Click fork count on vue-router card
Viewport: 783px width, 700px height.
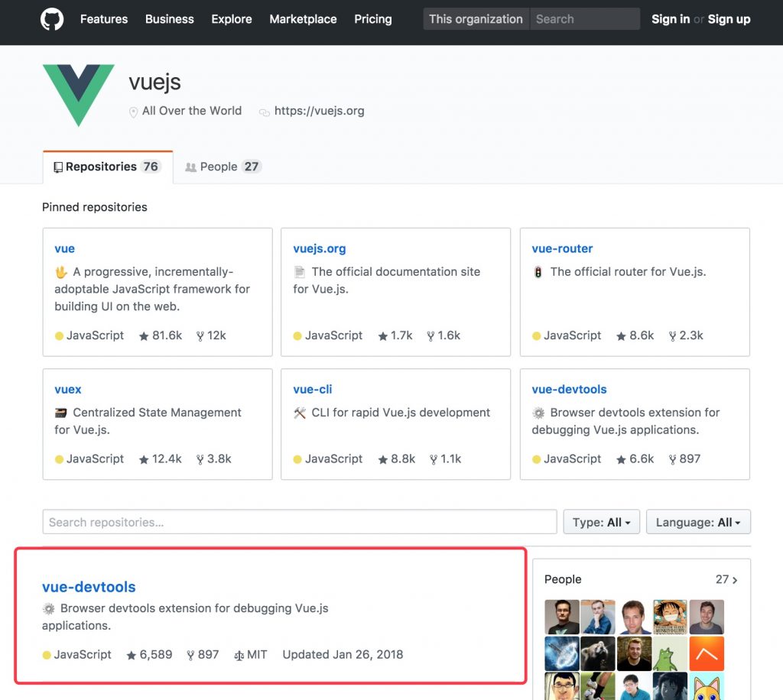(686, 335)
